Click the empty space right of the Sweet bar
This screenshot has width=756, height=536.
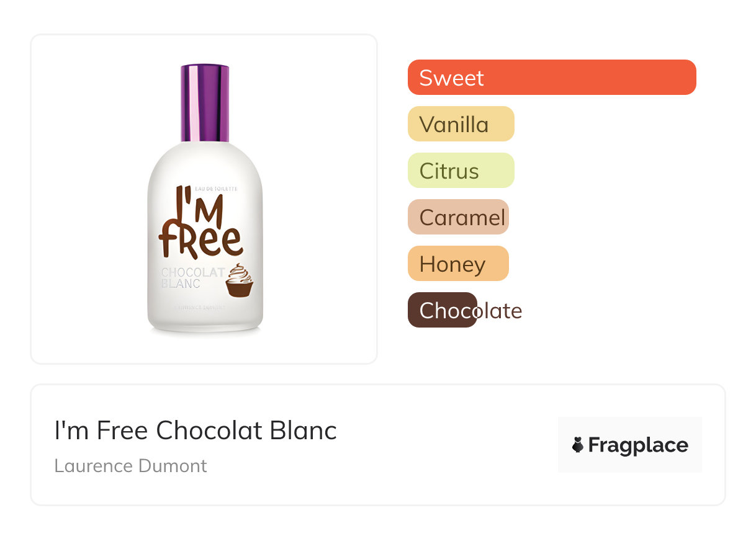coord(714,78)
